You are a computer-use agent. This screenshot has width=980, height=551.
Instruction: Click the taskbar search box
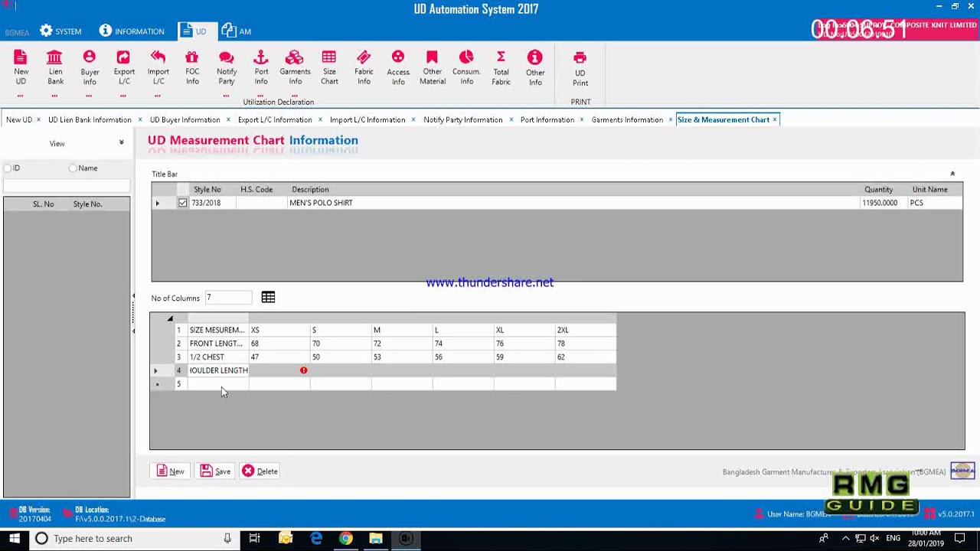[134, 539]
